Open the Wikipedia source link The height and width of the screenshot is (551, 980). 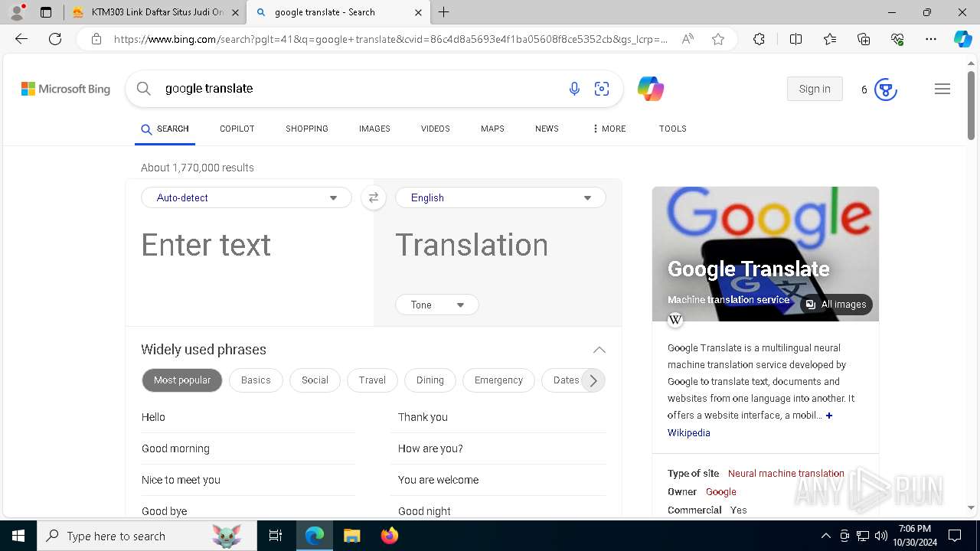[689, 433]
